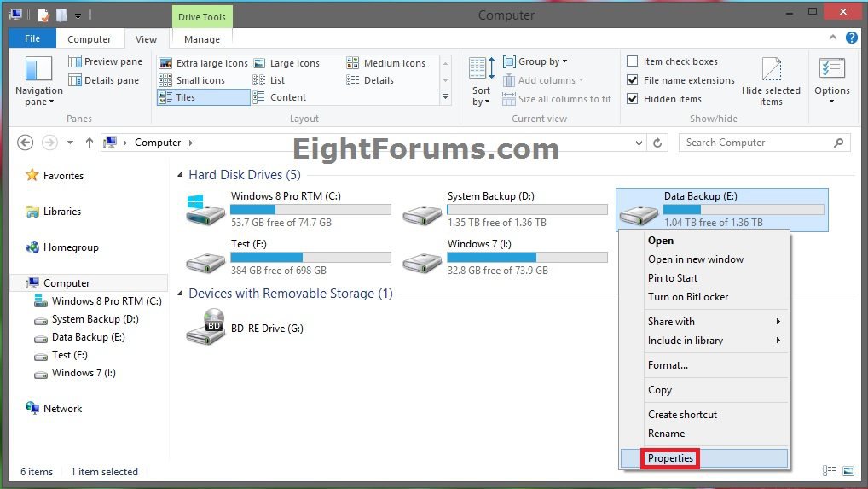Choose Properties from the context menu

pos(704,458)
